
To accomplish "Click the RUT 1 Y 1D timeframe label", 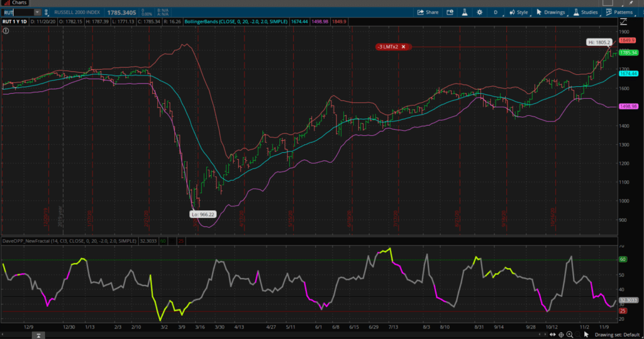I will click(x=14, y=22).
